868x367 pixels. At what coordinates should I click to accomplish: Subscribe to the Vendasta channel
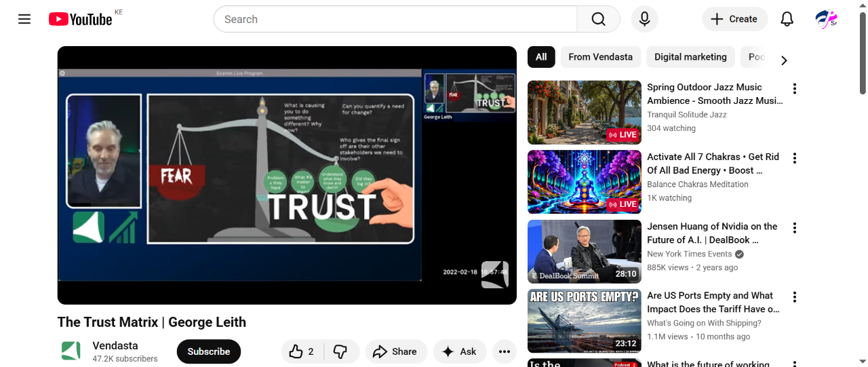[209, 351]
